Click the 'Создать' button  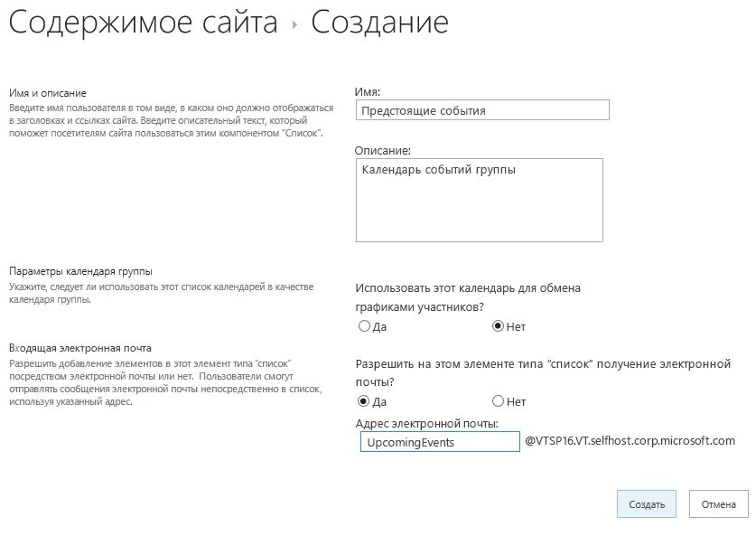click(x=647, y=504)
